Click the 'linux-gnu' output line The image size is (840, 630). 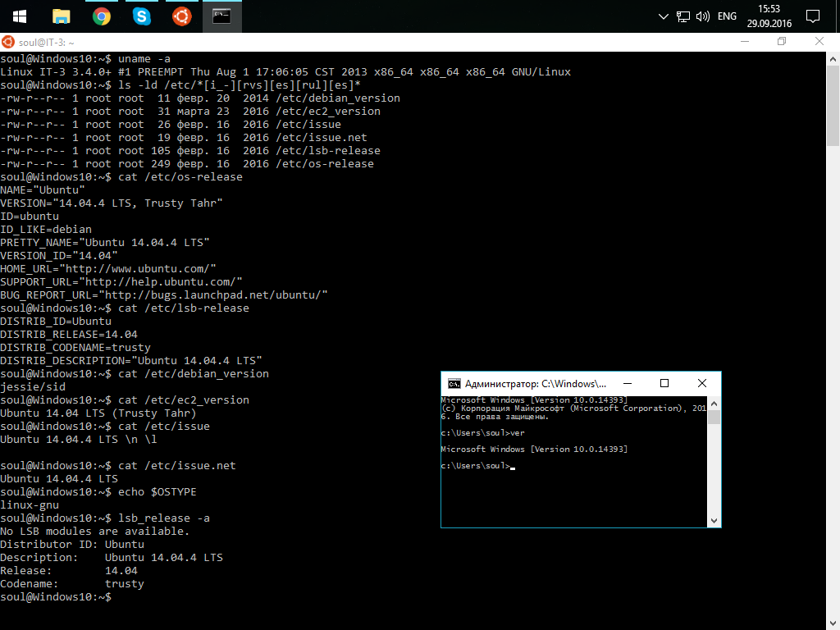(30, 505)
